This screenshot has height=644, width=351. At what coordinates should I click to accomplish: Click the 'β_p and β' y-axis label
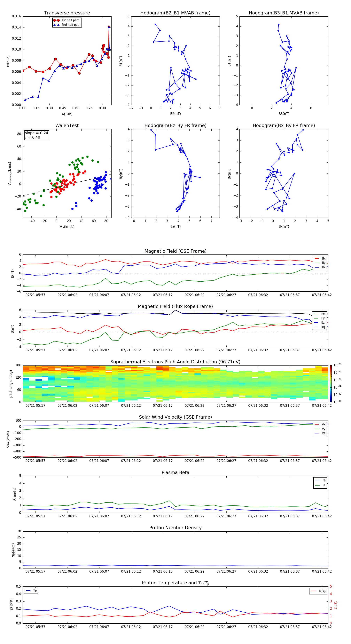pos(14,495)
